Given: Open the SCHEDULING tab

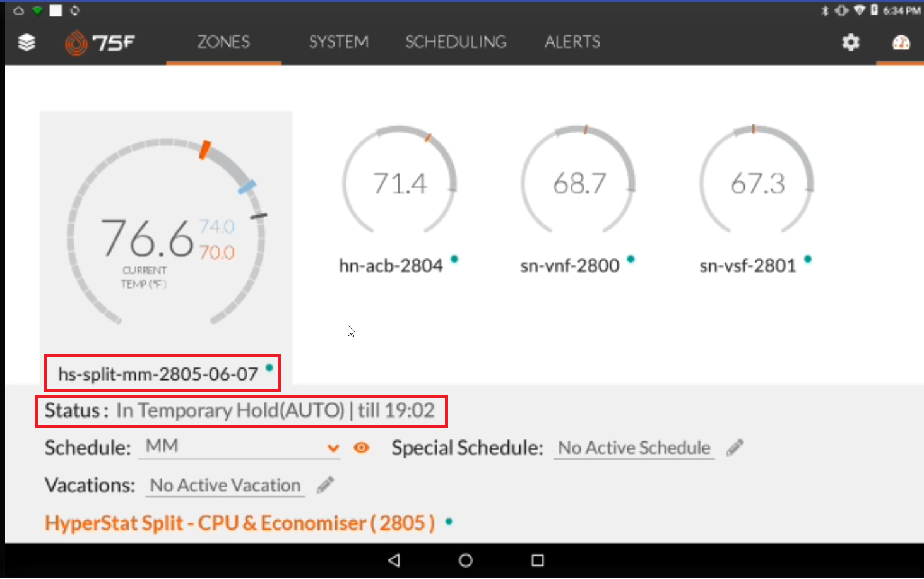Looking at the screenshot, I should (x=456, y=42).
